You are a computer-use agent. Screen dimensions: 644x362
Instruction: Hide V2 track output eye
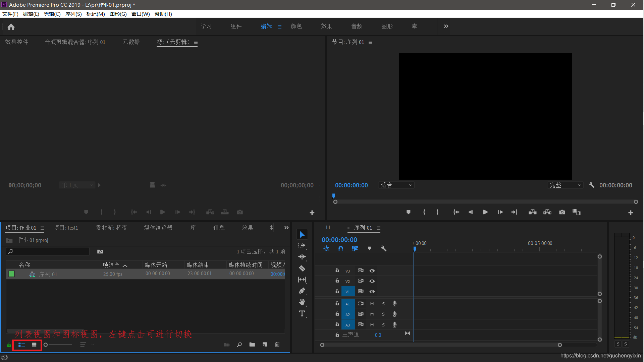click(x=372, y=281)
